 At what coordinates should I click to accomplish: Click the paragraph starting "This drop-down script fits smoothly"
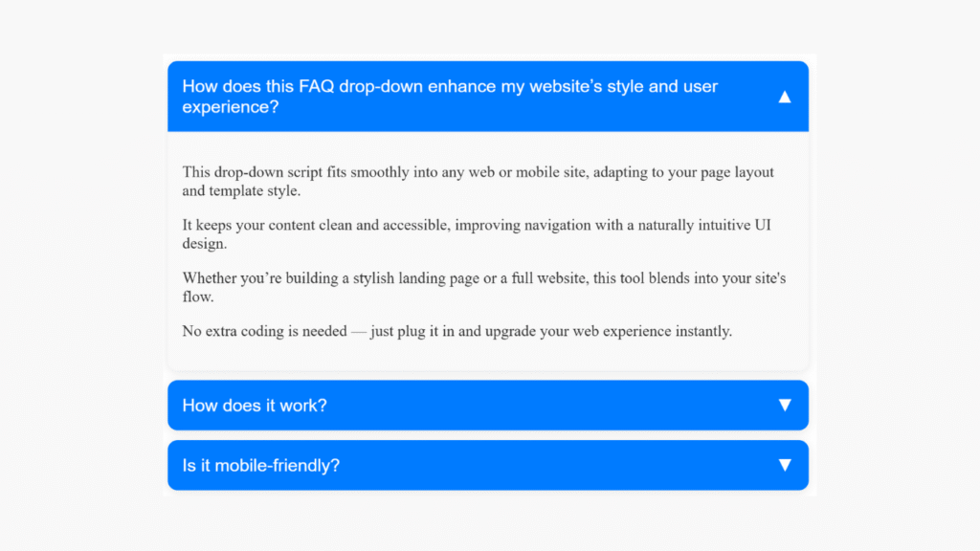click(x=478, y=173)
